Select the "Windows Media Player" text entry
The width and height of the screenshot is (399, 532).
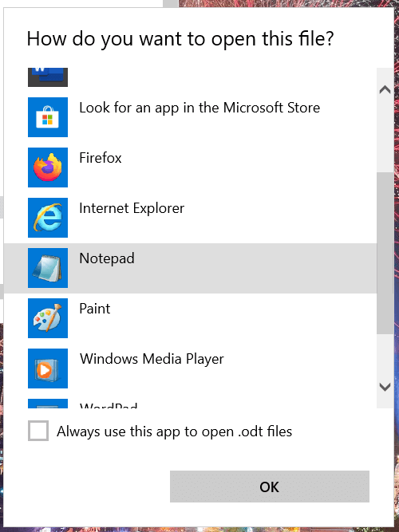tap(152, 359)
